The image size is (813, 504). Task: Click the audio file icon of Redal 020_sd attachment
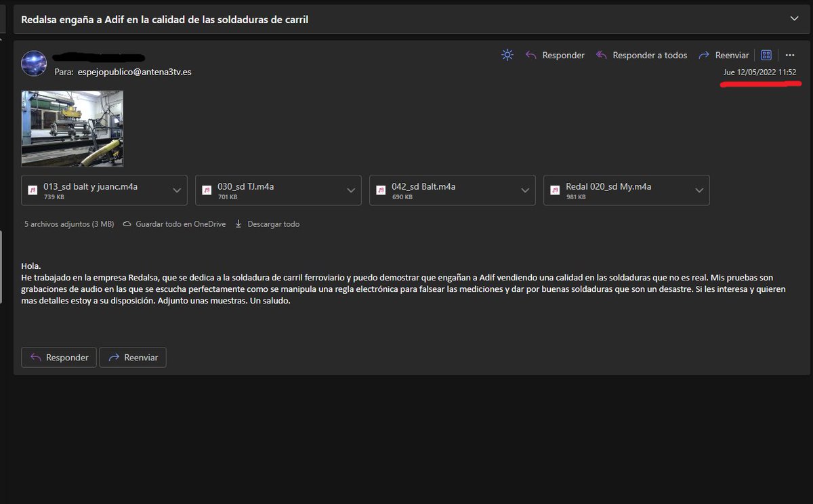(555, 190)
